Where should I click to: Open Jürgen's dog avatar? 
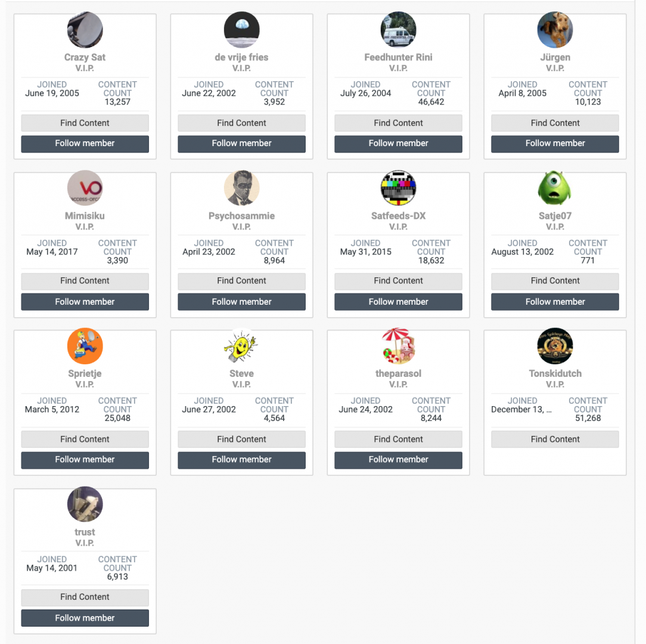coord(555,30)
